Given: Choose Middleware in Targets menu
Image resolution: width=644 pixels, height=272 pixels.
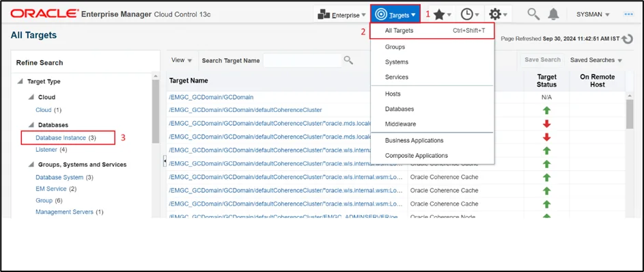Looking at the screenshot, I should tap(400, 124).
